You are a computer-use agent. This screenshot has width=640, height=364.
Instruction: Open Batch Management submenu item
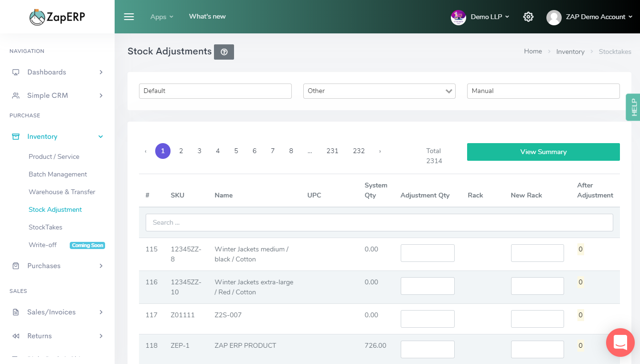coord(58,174)
